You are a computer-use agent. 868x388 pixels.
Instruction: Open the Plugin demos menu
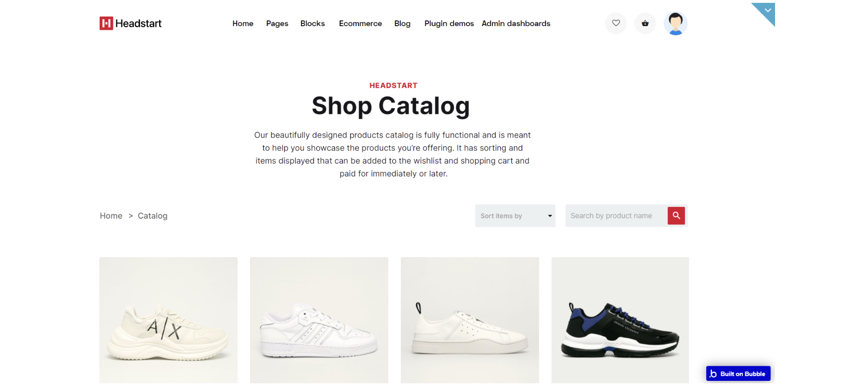click(x=449, y=24)
